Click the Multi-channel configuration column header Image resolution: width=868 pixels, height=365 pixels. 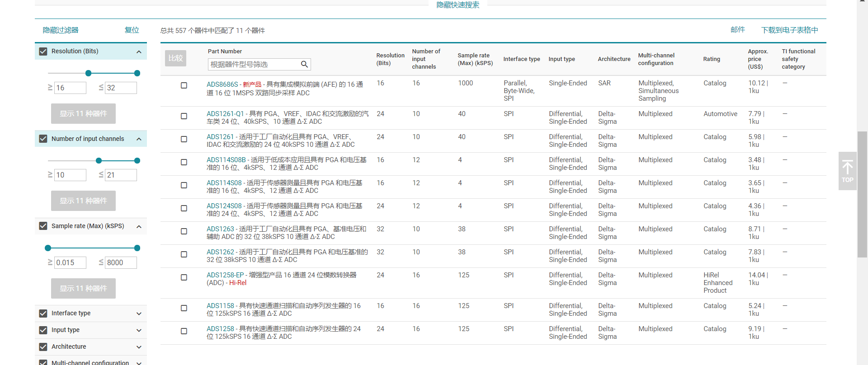656,59
